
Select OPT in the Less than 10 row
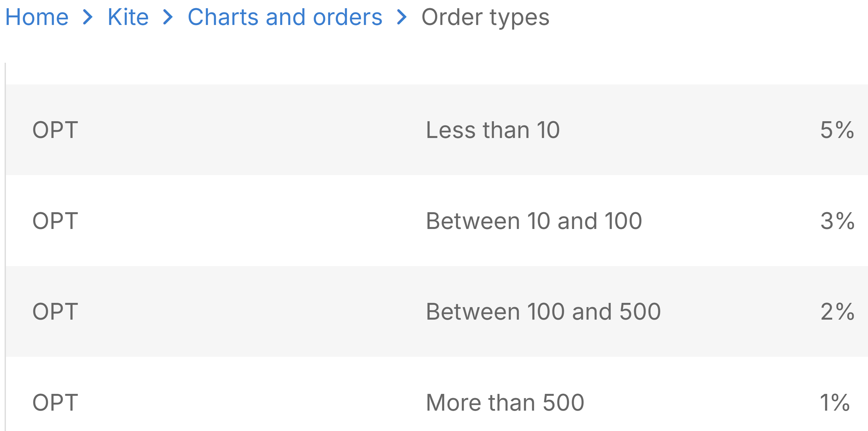pyautogui.click(x=55, y=130)
